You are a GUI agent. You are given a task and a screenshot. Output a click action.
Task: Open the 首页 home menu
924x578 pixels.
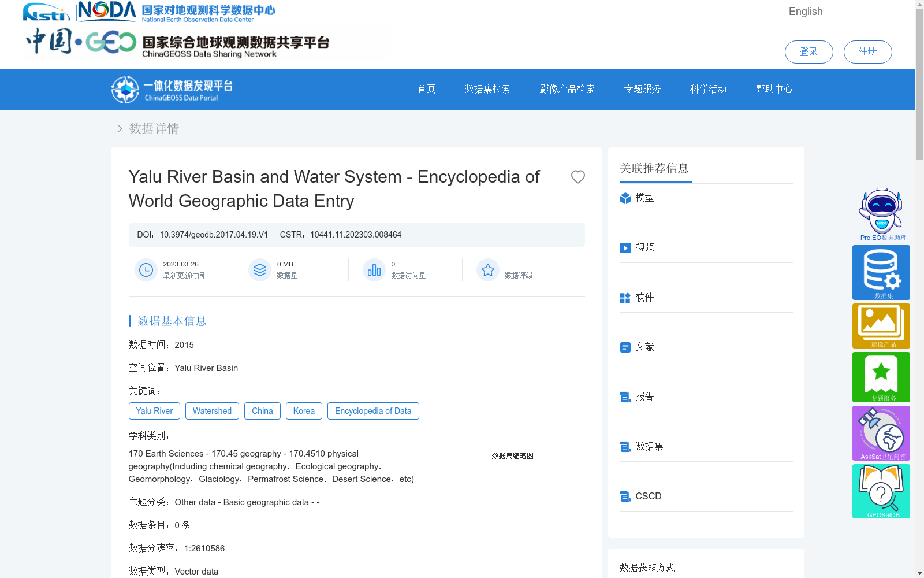426,89
